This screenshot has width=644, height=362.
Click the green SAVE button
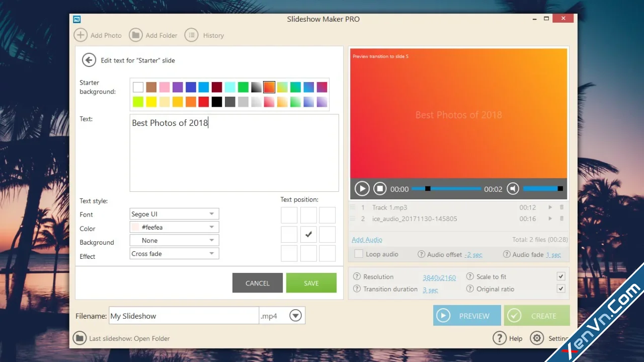pyautogui.click(x=311, y=283)
